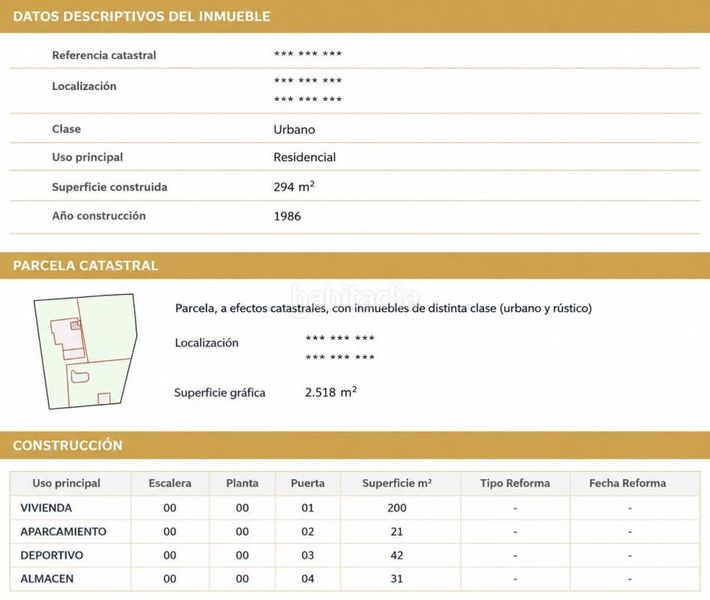Select the 'PARCELA CATASTRAL' section header
The image size is (710, 600).
pos(86,265)
